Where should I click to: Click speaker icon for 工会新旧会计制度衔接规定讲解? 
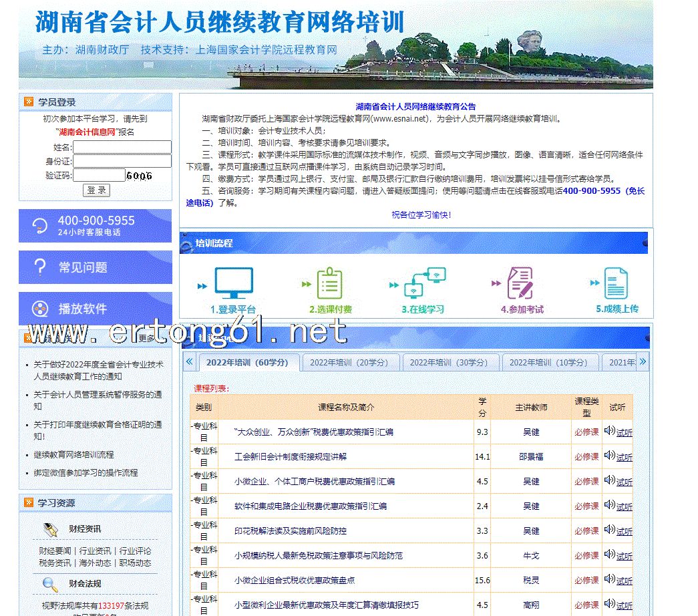[x=609, y=456]
